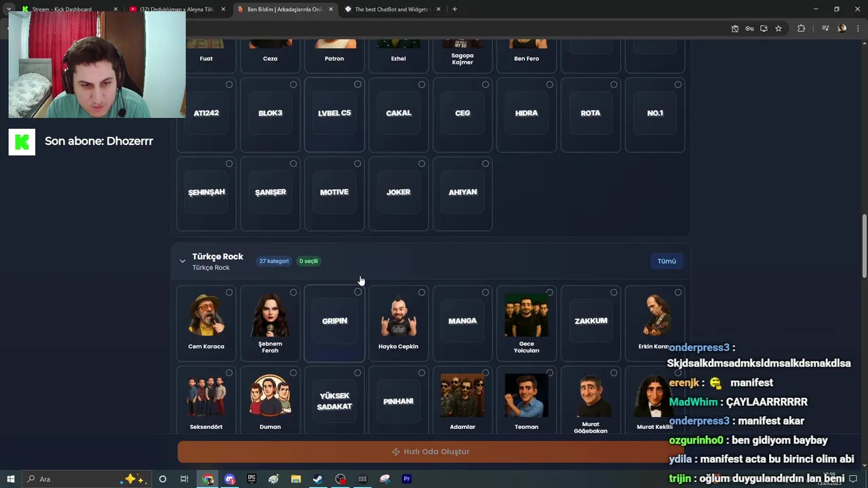Open Cortana circle icon on taskbar
868x488 pixels.
[x=162, y=479]
